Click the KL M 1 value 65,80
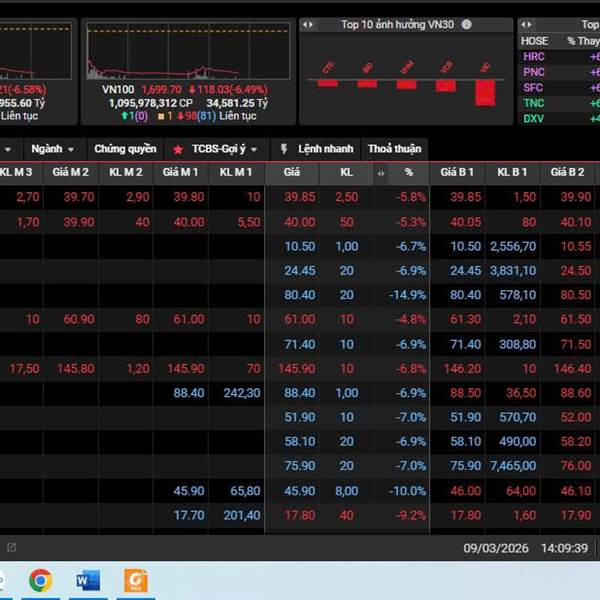The image size is (600, 600). point(245,491)
